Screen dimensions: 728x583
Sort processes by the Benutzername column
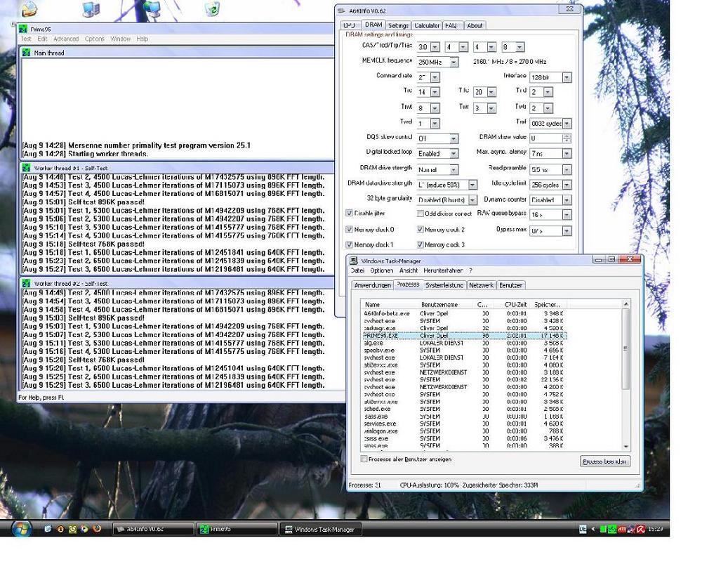(x=445, y=305)
